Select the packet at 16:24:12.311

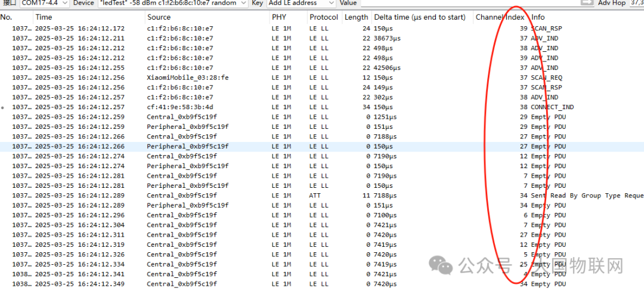pos(322,235)
